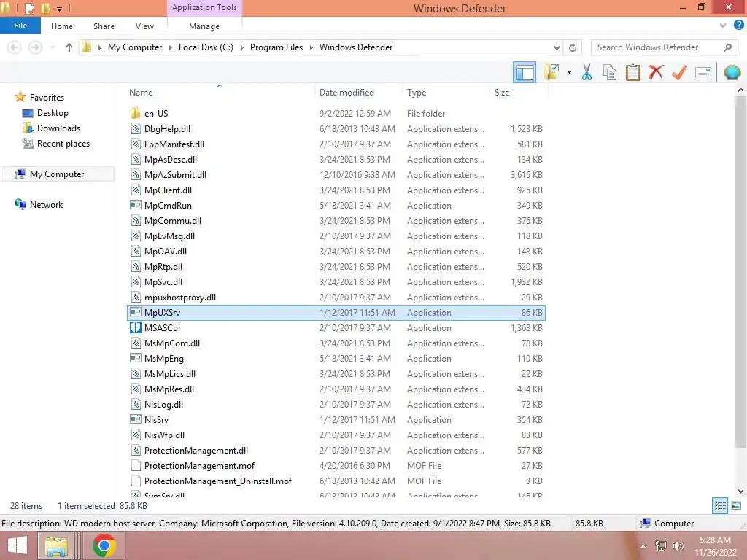This screenshot has width=747, height=560.
Task: Select My Computer in the navigation pane
Action: [57, 174]
